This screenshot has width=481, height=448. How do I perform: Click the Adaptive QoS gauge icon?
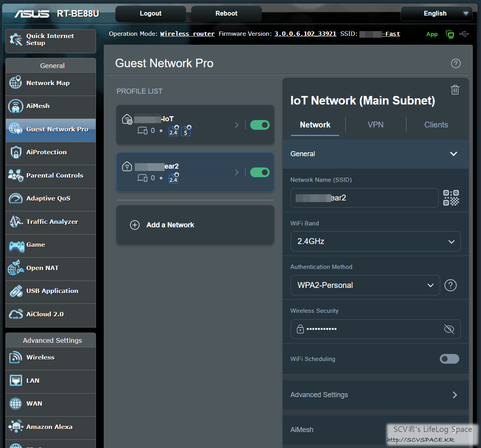click(x=16, y=199)
